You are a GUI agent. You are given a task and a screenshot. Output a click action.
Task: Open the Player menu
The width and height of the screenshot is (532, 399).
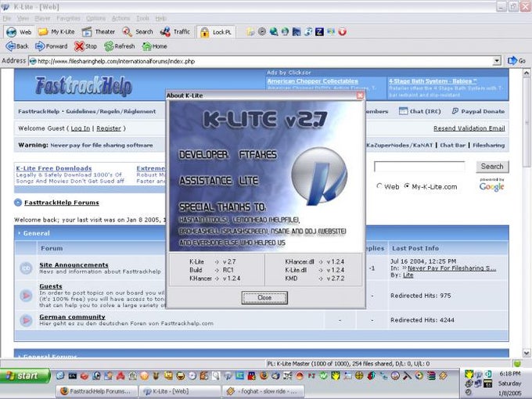pos(42,18)
